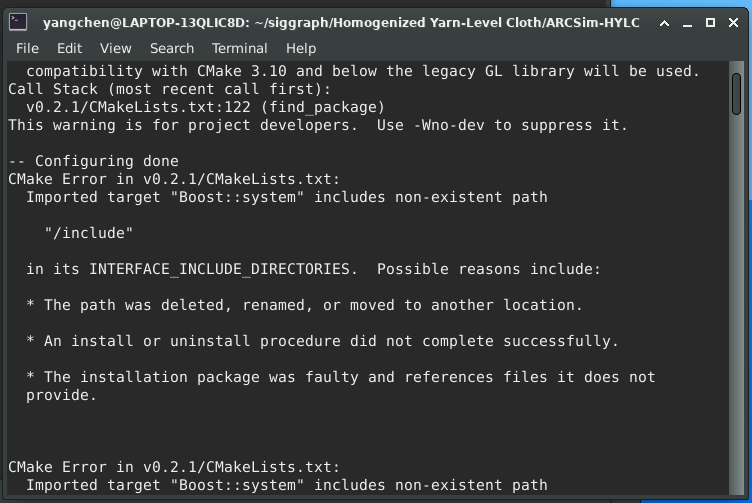
Task: Open the View menu
Action: coord(115,48)
